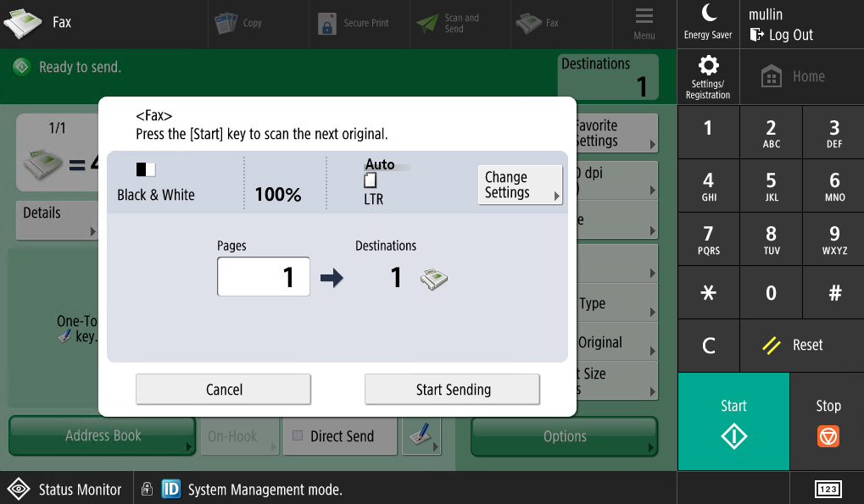864x504 pixels.
Task: Select the On-Hook button
Action: [240, 436]
